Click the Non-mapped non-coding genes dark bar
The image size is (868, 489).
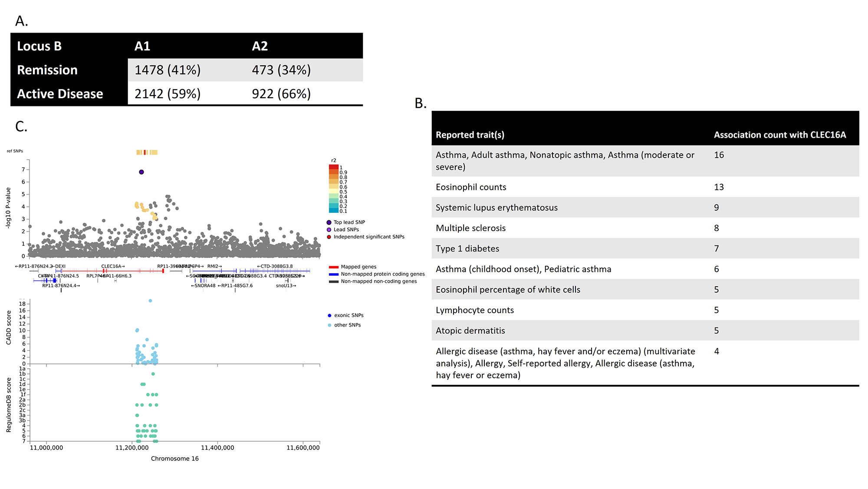click(x=333, y=281)
